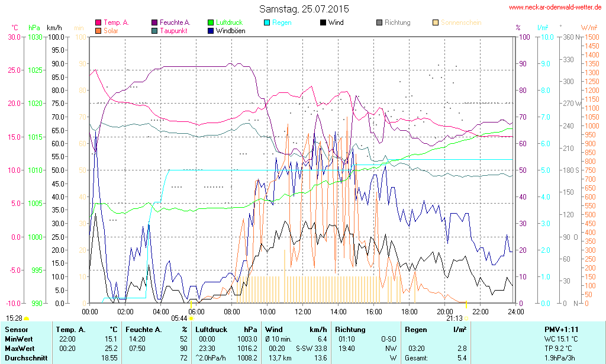Click the green Luftdruck legend swatch
Viewport: 606px width, 364px height.
point(211,22)
